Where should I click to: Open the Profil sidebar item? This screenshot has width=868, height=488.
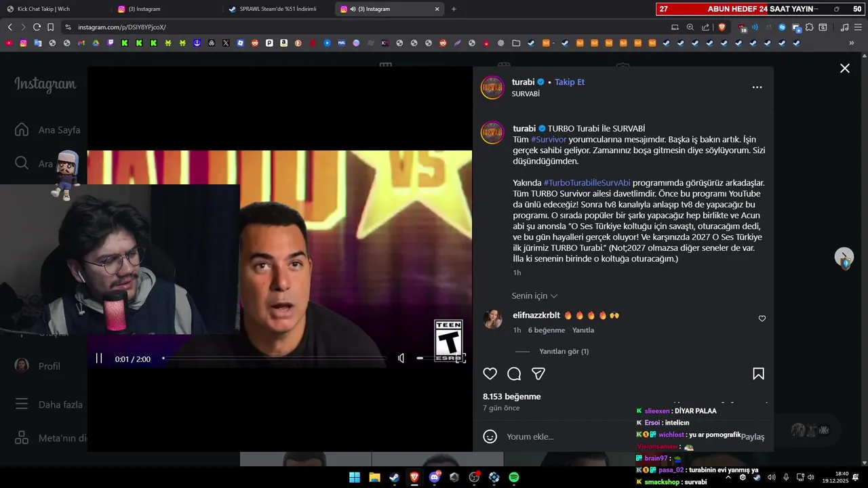38,366
